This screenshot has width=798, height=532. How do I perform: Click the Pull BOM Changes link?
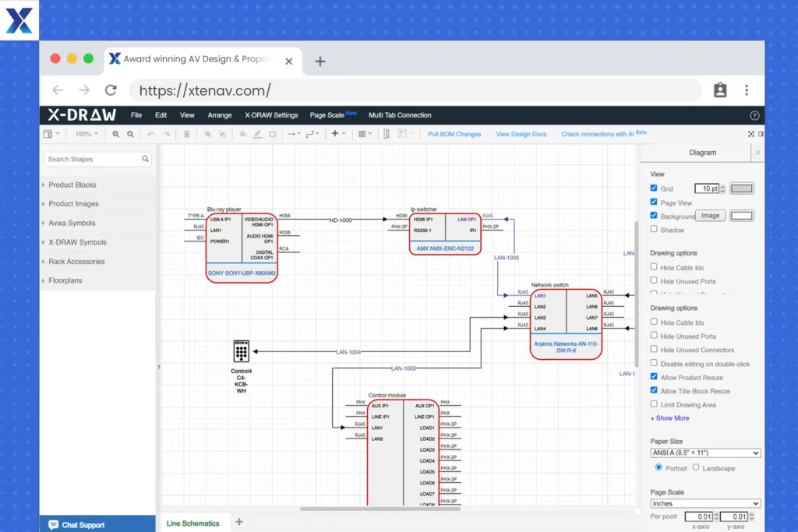(454, 134)
